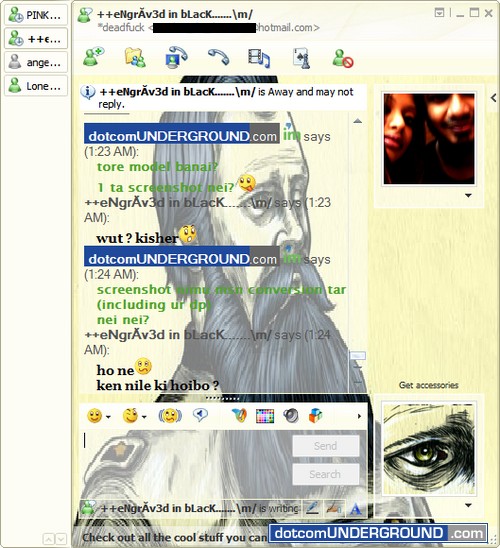Click the chat history scrollbar thumb
Screen dimensions: 500x548
click(358, 356)
